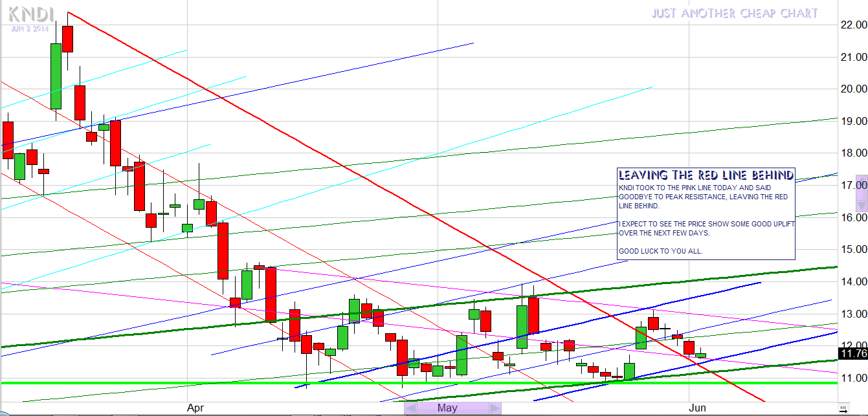Click the down arrow on the price scale handle
Image resolution: width=868 pixels, height=416 pixels.
861,205
